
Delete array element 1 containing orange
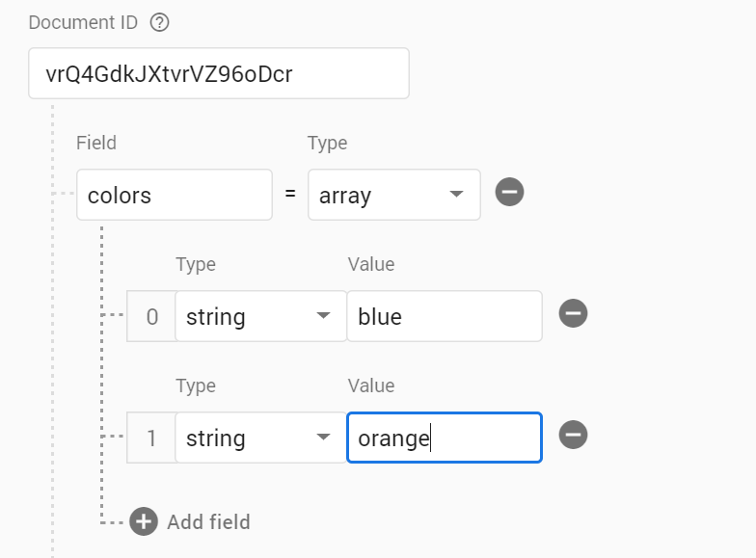573,435
